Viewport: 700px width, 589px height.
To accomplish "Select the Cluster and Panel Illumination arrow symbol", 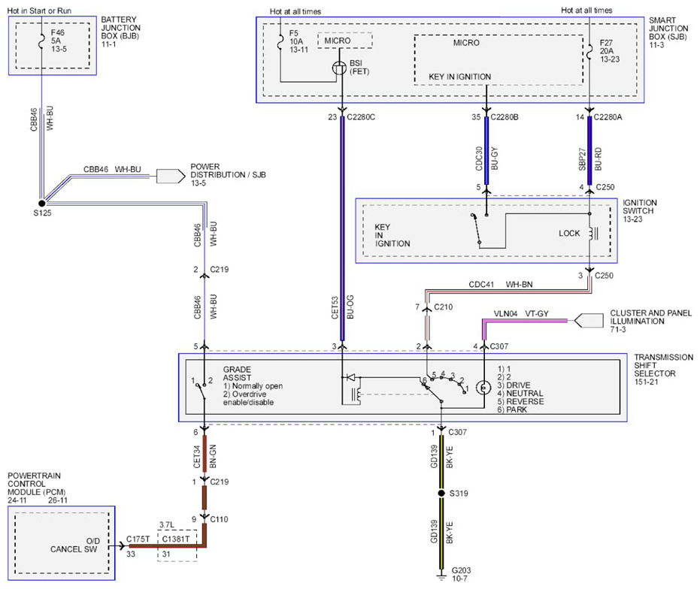I will pyautogui.click(x=589, y=321).
